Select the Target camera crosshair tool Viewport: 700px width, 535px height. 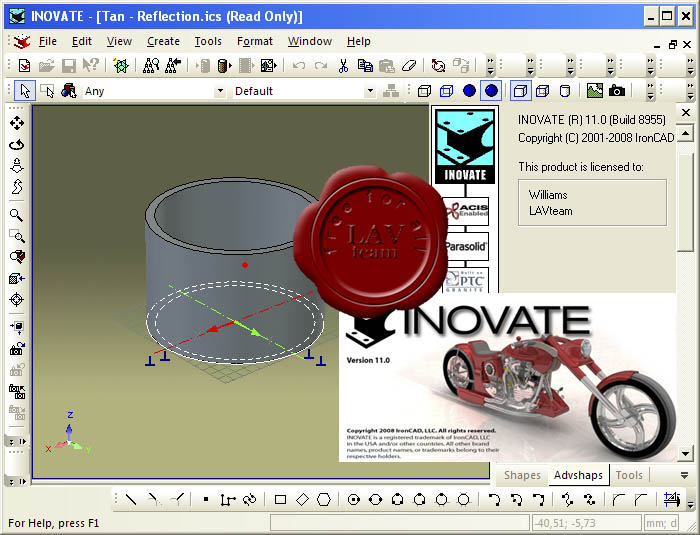(17, 299)
